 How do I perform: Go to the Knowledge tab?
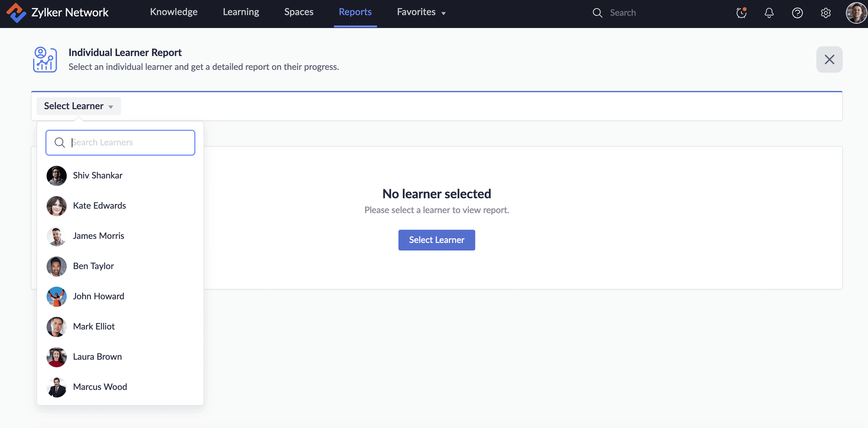click(x=173, y=12)
